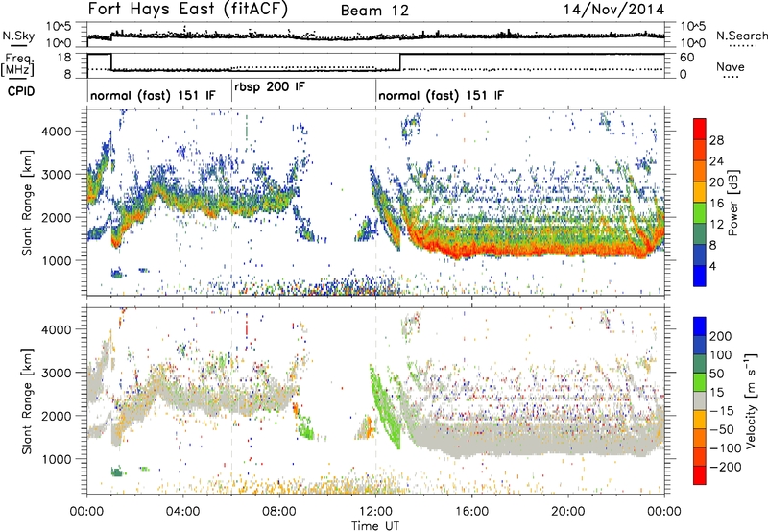Image resolution: width=768 pixels, height=532 pixels.
Task: Click the 'Fort Hays East (fitACF)' title
Action: pos(188,9)
